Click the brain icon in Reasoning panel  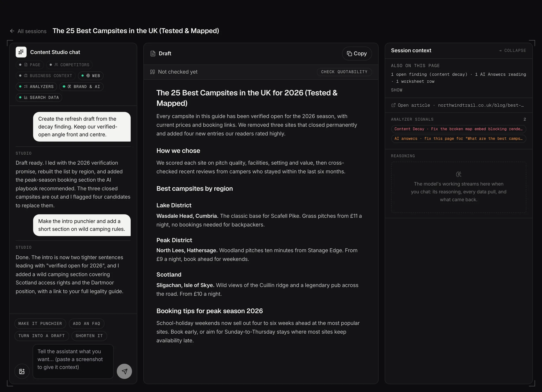(x=458, y=174)
